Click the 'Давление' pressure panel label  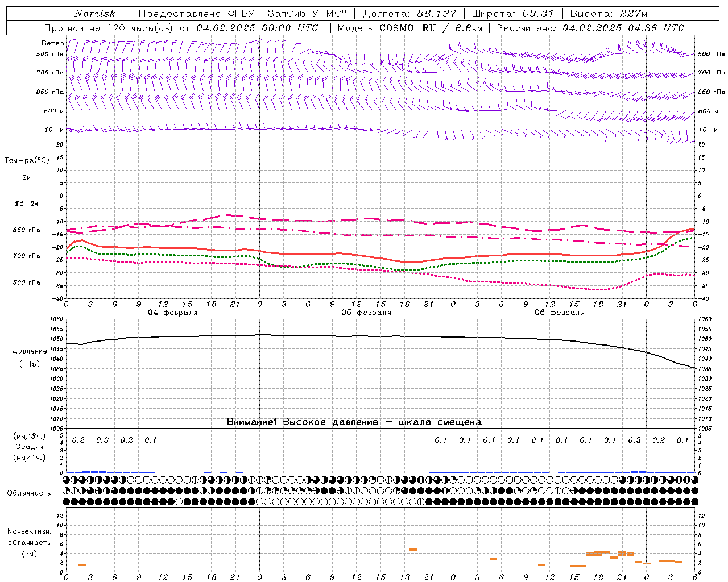pos(30,351)
